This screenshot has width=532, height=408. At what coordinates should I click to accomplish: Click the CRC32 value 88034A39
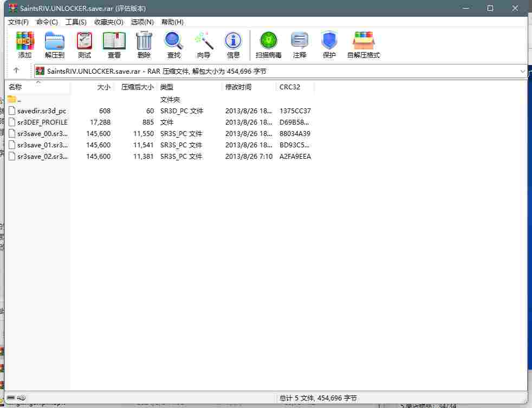295,134
